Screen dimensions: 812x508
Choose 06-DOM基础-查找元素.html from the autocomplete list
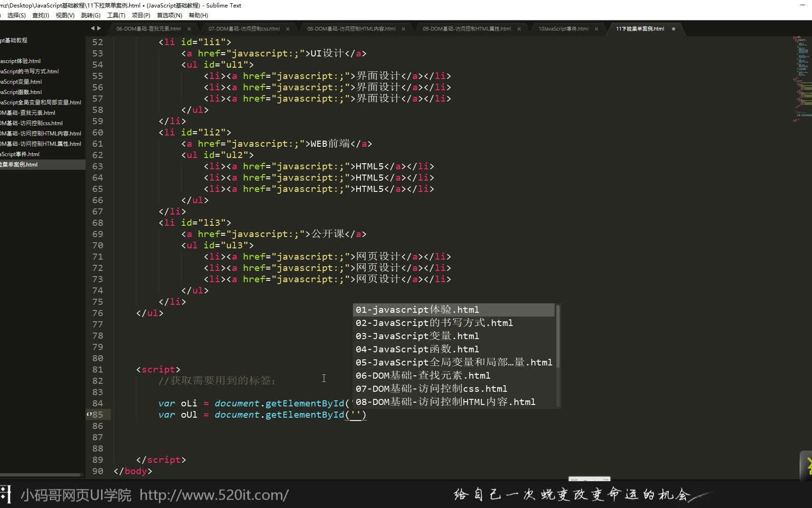(453, 376)
